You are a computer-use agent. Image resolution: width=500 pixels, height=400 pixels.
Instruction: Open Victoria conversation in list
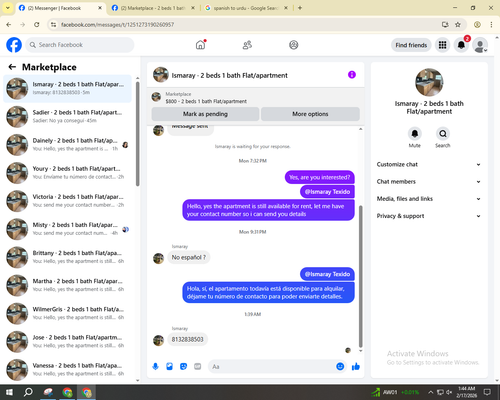click(67, 201)
